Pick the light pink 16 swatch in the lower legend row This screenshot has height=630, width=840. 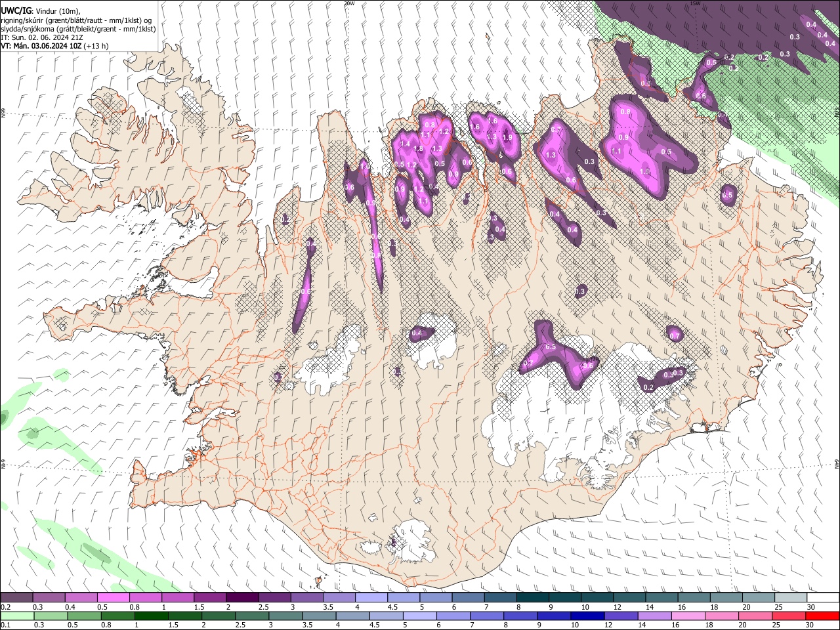coord(688,616)
